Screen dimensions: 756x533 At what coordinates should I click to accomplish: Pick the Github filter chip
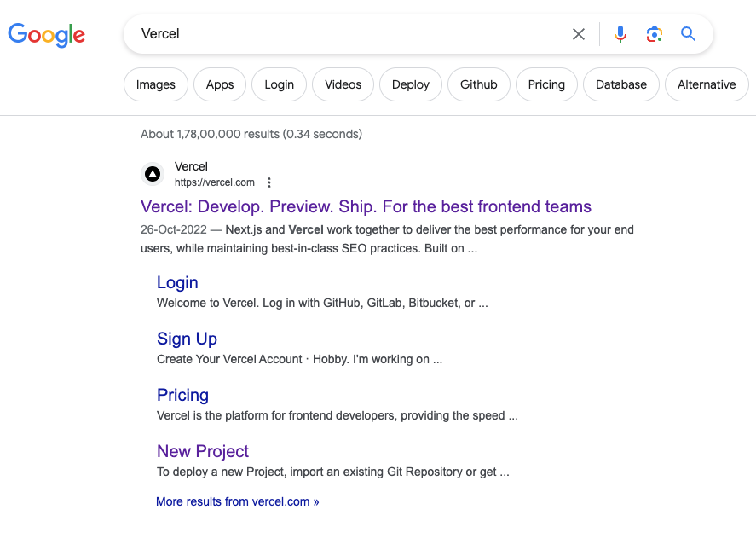click(479, 84)
